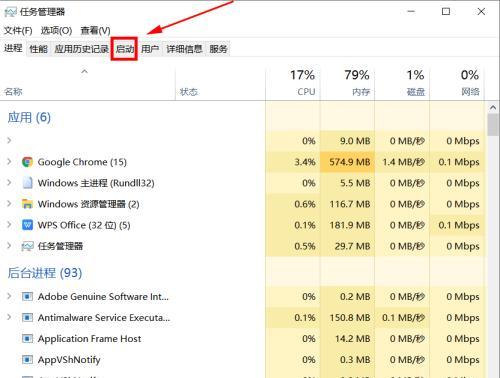Click the scrollbar up arrow
The width and height of the screenshot is (500, 378).
coord(493,108)
